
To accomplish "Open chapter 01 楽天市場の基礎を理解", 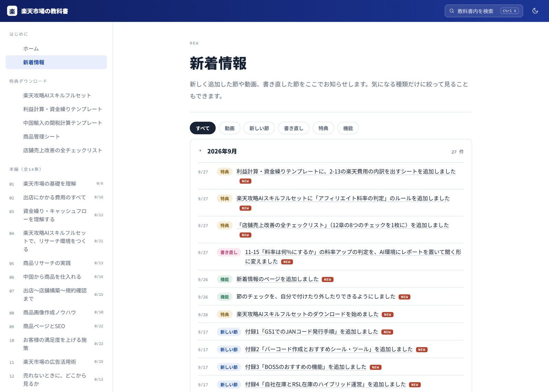I will coord(56,184).
